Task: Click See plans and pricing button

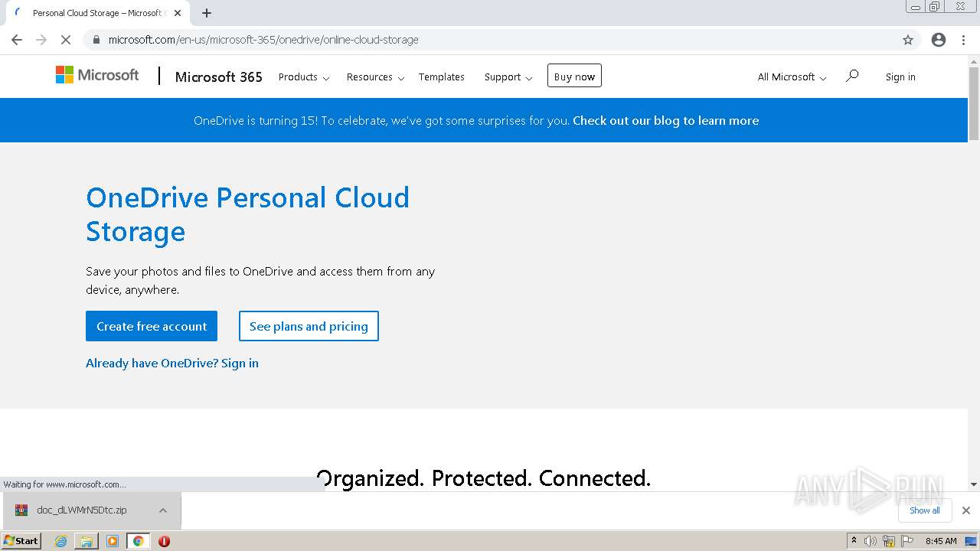Action: coord(309,326)
